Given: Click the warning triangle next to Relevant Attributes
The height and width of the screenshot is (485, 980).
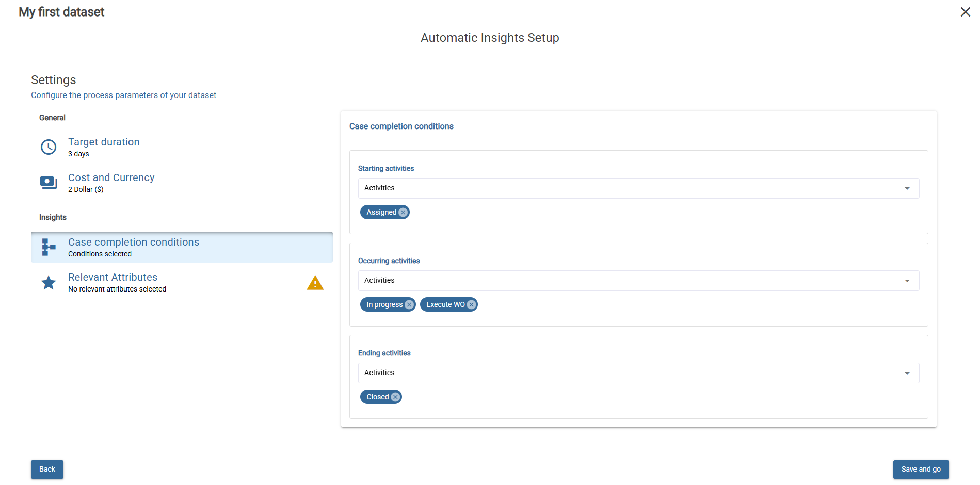Looking at the screenshot, I should pyautogui.click(x=315, y=283).
